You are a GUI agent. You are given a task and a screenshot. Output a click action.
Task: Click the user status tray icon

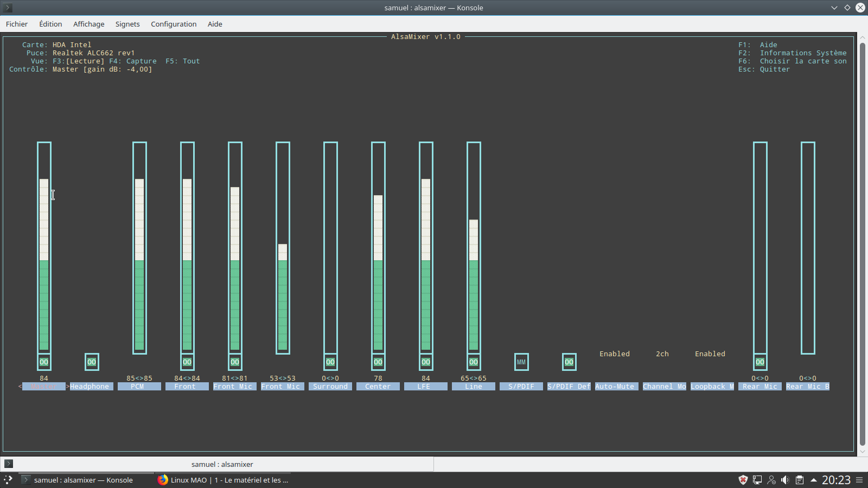pyautogui.click(x=771, y=480)
